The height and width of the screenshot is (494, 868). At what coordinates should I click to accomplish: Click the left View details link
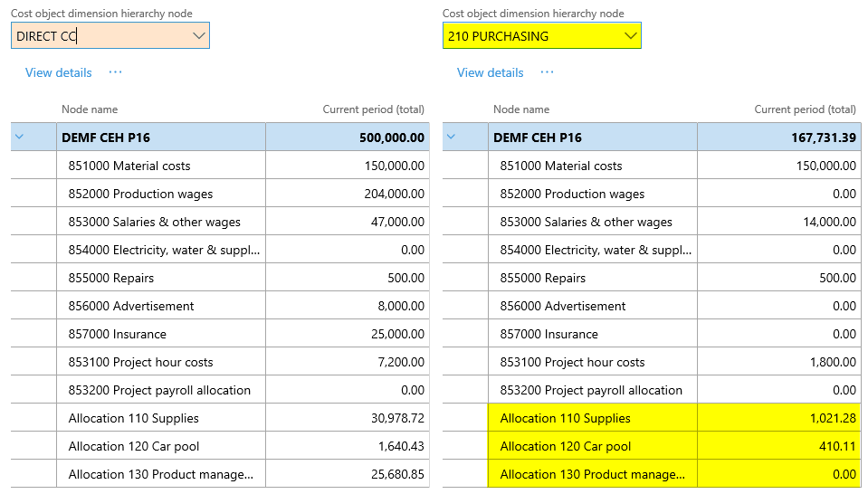pyautogui.click(x=58, y=72)
